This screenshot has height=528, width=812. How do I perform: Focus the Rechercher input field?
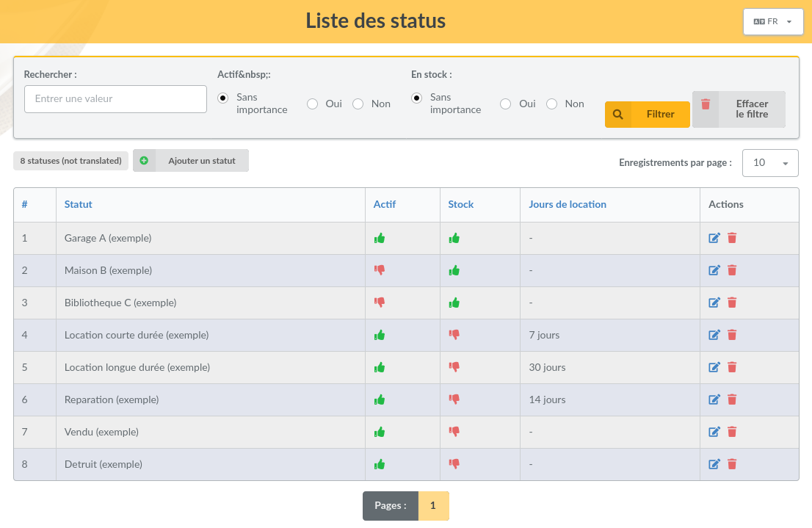click(115, 99)
